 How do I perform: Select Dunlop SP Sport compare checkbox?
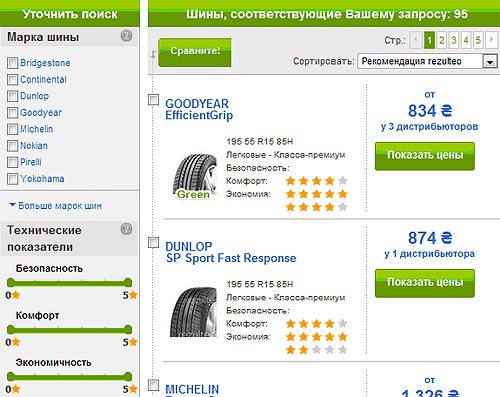pos(153,243)
